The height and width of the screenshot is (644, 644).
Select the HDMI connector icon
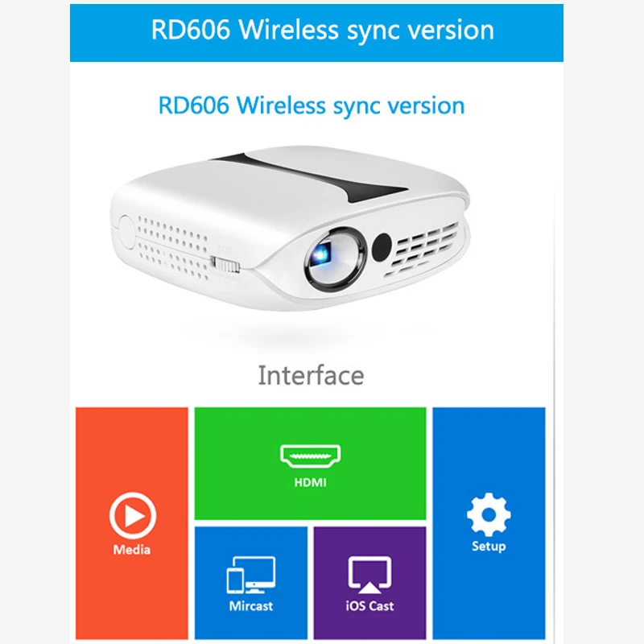coord(311,456)
